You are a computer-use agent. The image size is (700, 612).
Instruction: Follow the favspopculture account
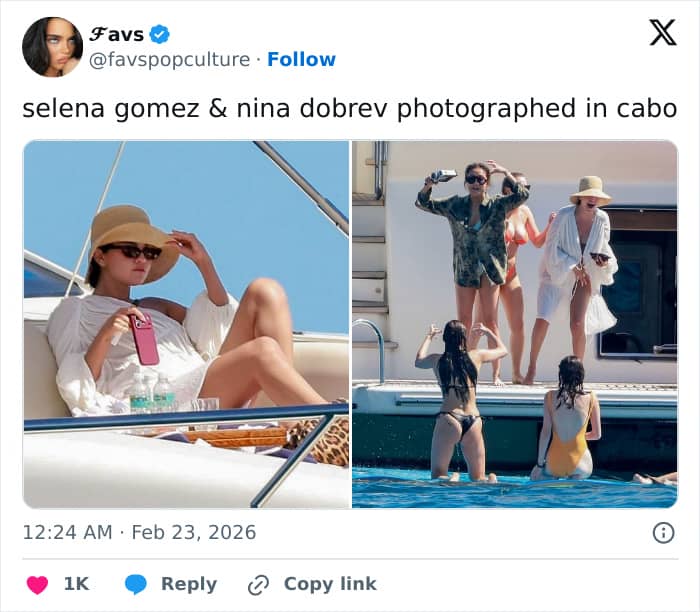click(301, 60)
